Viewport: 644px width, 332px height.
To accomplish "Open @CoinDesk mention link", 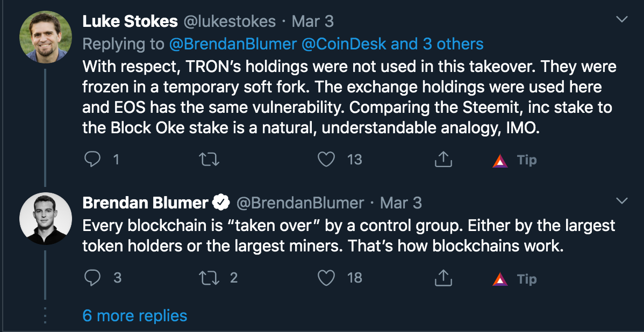I will [x=344, y=44].
